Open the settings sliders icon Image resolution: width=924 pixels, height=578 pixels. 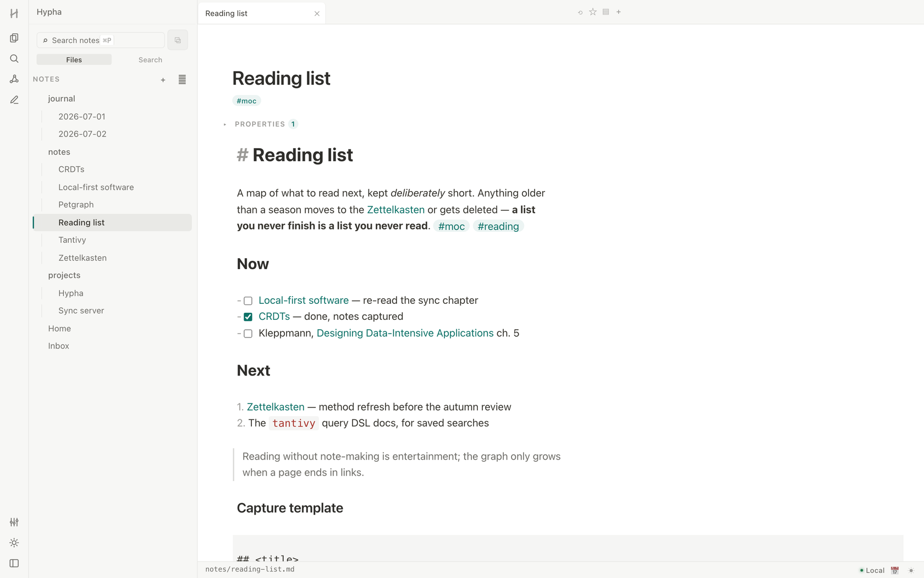(x=14, y=522)
